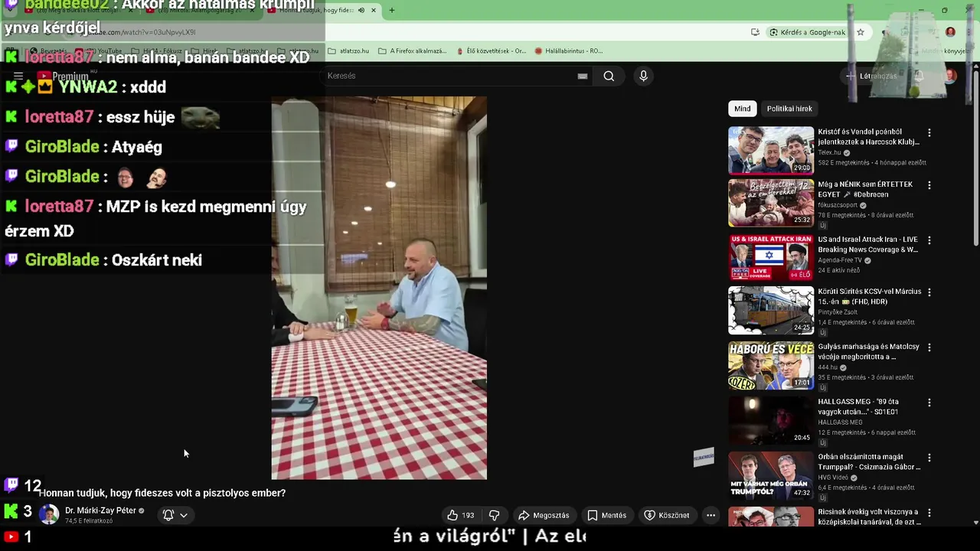Click the video player showing the checkered table

tap(379, 288)
